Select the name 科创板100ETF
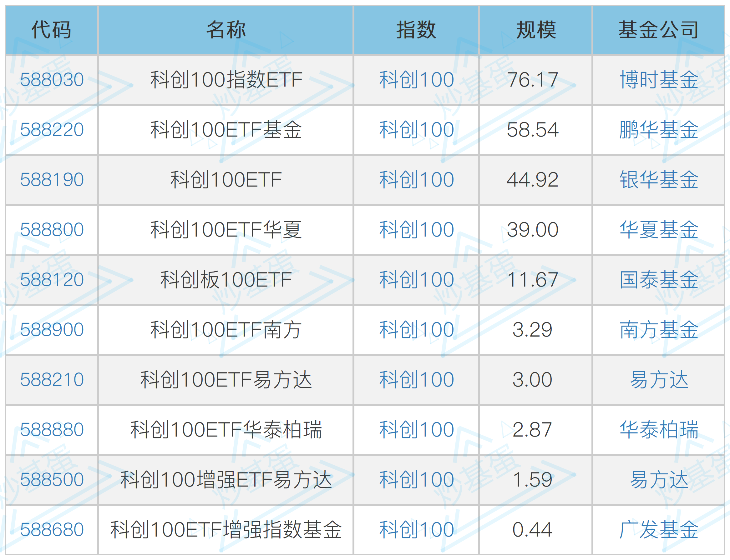 tap(226, 280)
